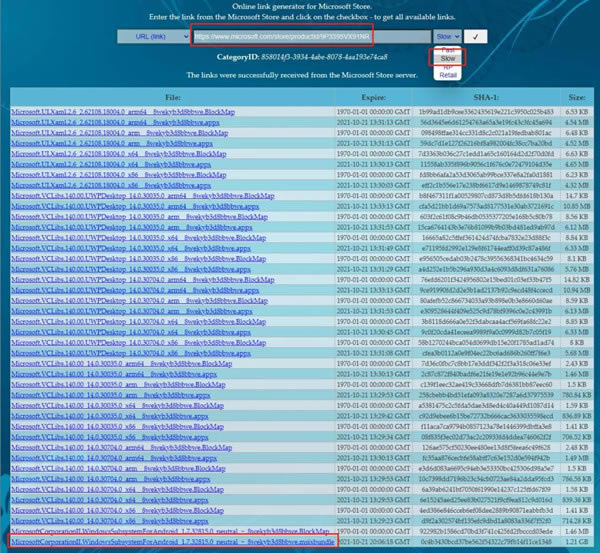Open UI.Xaml.2.6 arm64 BlockMap link
Screen dimensions: 600x553
tap(123, 112)
